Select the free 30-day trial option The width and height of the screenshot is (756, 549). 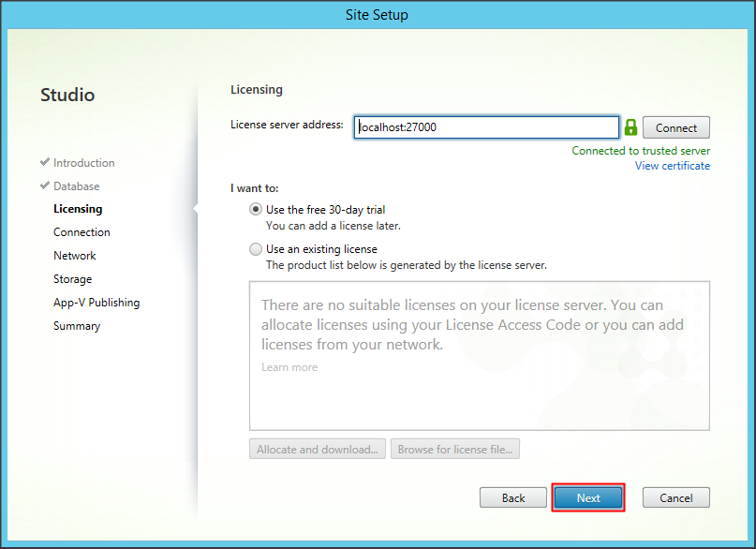click(x=256, y=210)
